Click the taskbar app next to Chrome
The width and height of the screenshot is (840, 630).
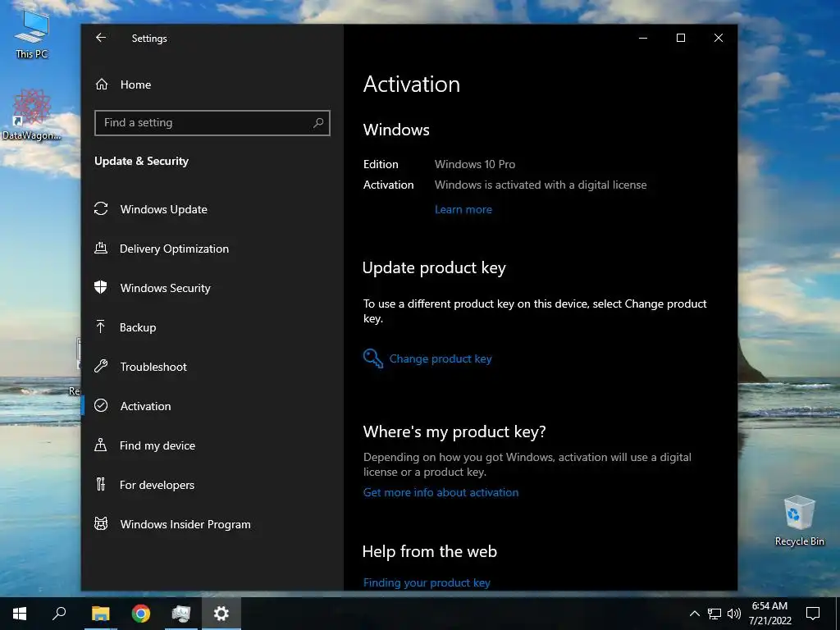point(181,614)
